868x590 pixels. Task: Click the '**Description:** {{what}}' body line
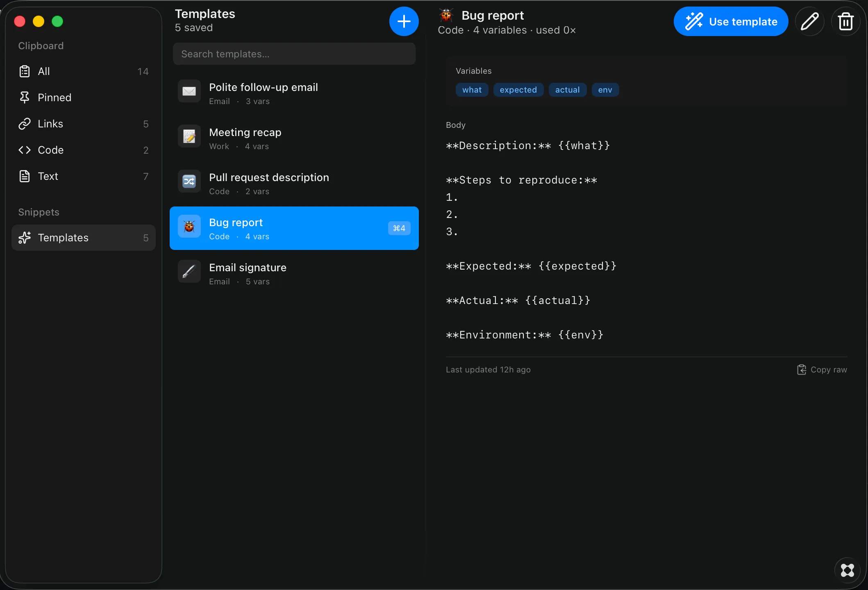point(528,145)
